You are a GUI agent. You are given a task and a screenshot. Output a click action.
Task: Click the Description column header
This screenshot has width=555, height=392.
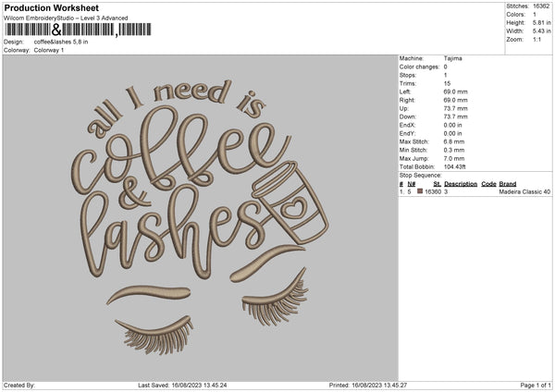460,183
